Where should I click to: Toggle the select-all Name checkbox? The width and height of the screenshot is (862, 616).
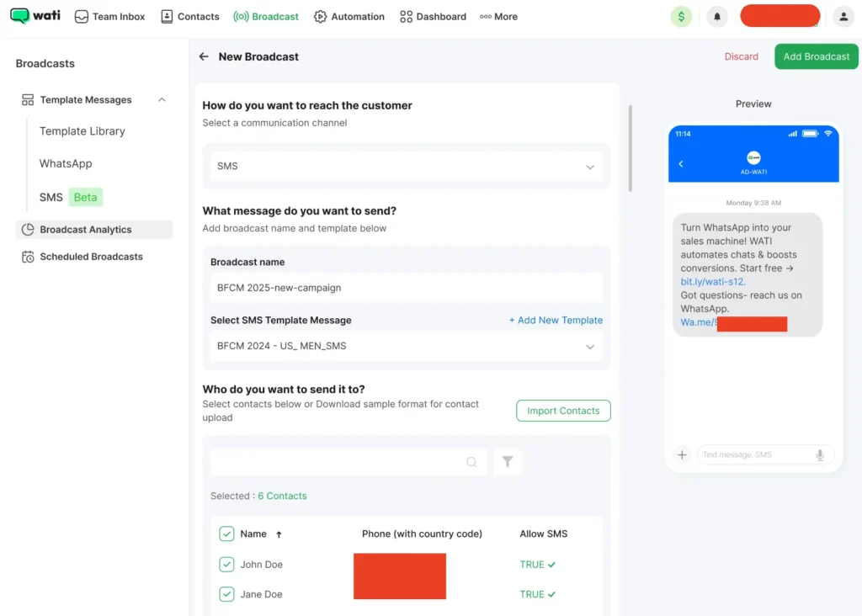tap(226, 534)
